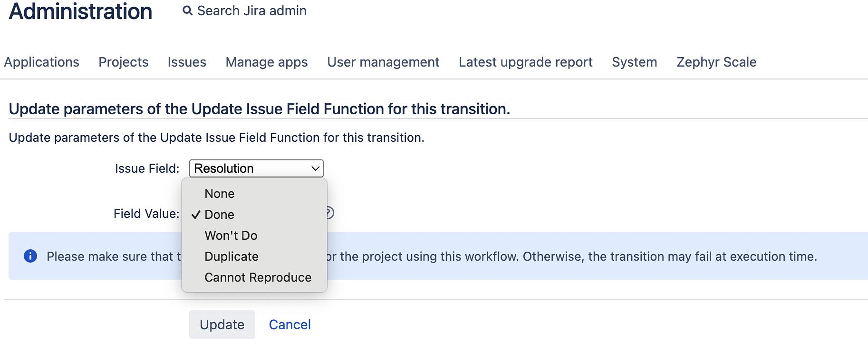Open User management tab
Image resolution: width=868 pixels, height=353 pixels.
pyautogui.click(x=383, y=62)
